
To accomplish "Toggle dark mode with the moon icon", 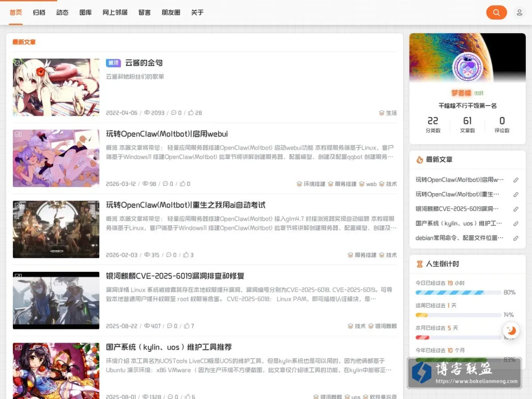I will coord(512,330).
